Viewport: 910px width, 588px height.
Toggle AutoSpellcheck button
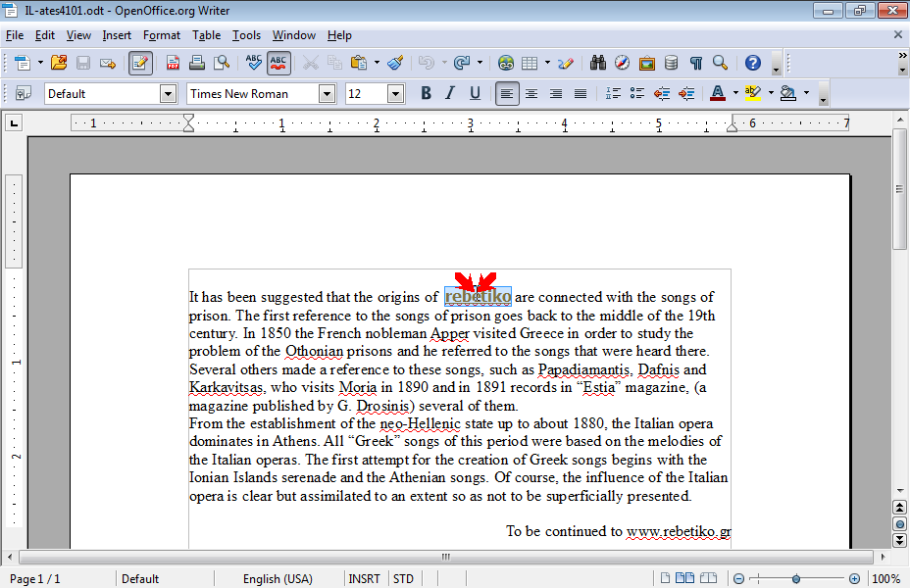(x=278, y=63)
